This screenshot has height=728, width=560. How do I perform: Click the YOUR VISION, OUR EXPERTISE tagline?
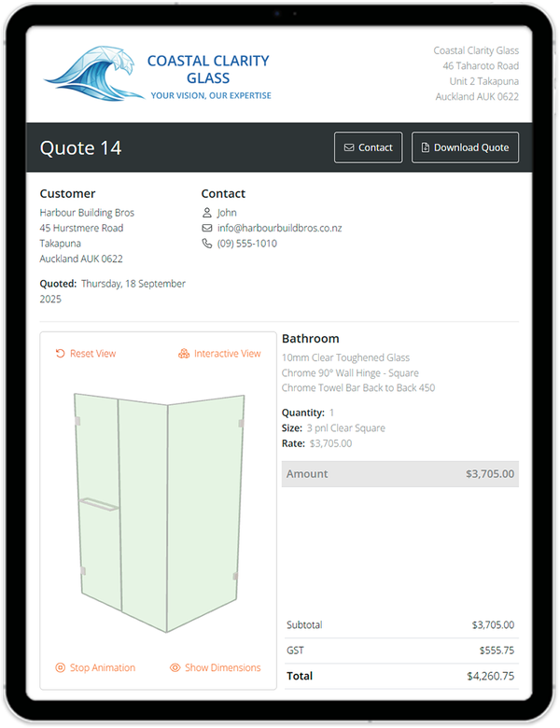[x=211, y=95]
